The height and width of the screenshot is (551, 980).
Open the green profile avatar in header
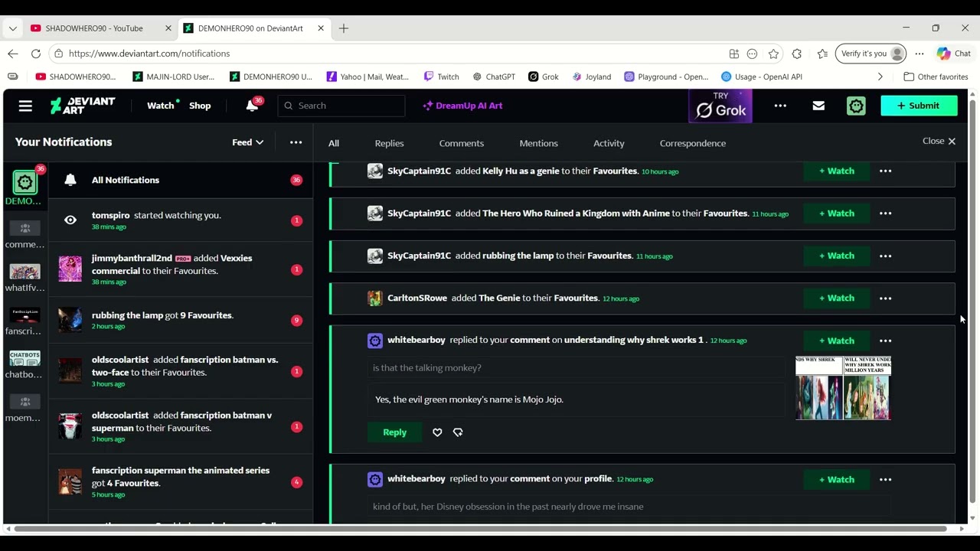[856, 106]
